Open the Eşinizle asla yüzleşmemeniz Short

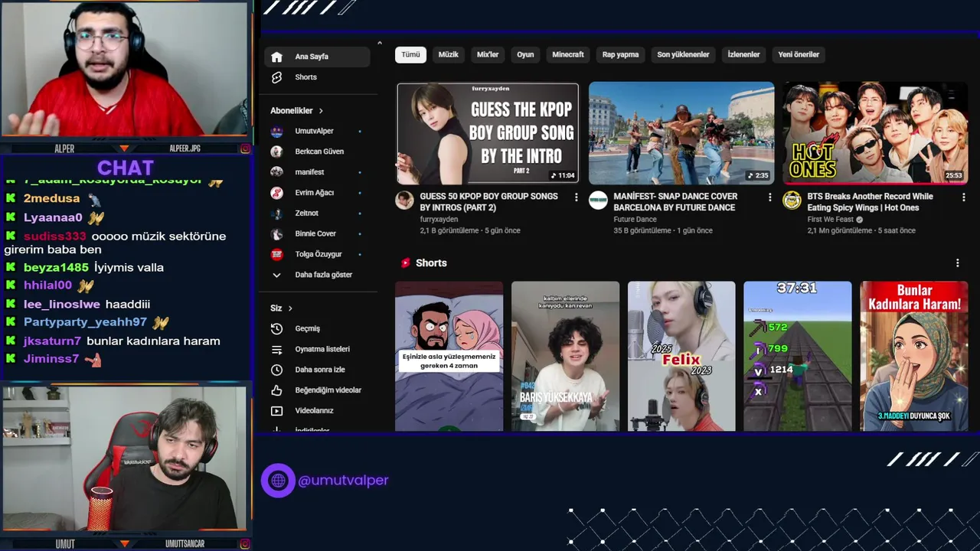[x=449, y=356]
